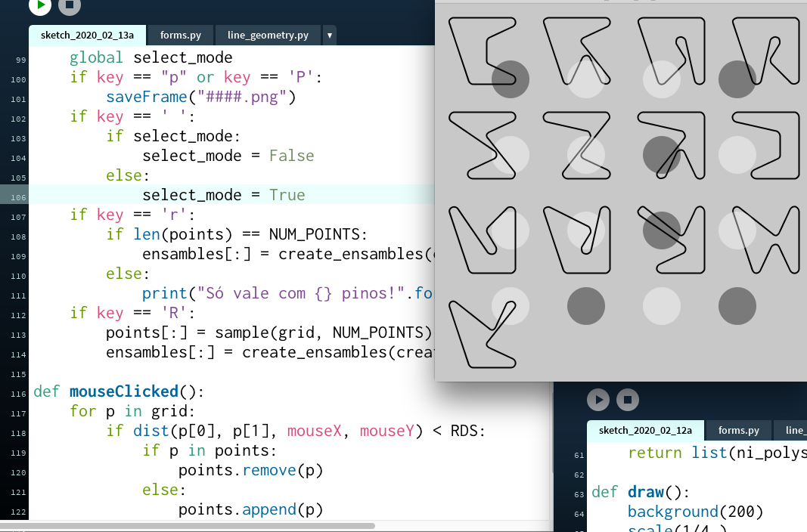
Task: Select the W-shaped polygon at end of third row
Action: (x=766, y=240)
